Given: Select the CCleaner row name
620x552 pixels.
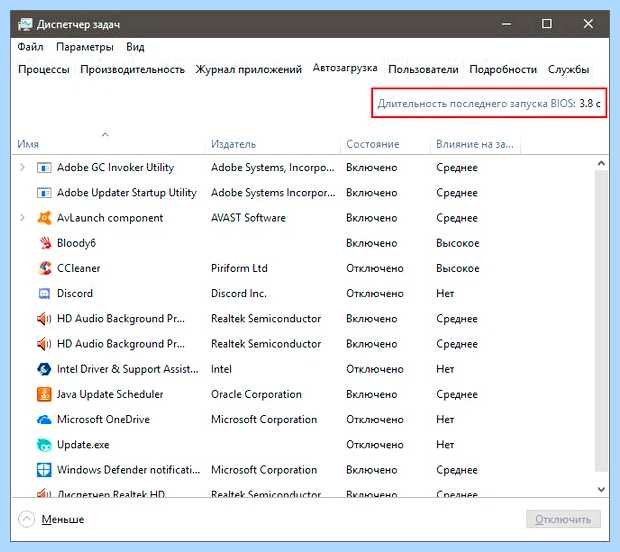Looking at the screenshot, I should (x=78, y=268).
